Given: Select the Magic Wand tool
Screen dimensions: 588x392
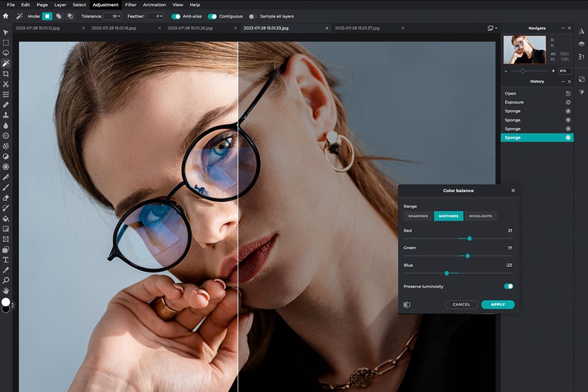Looking at the screenshot, I should (x=6, y=64).
